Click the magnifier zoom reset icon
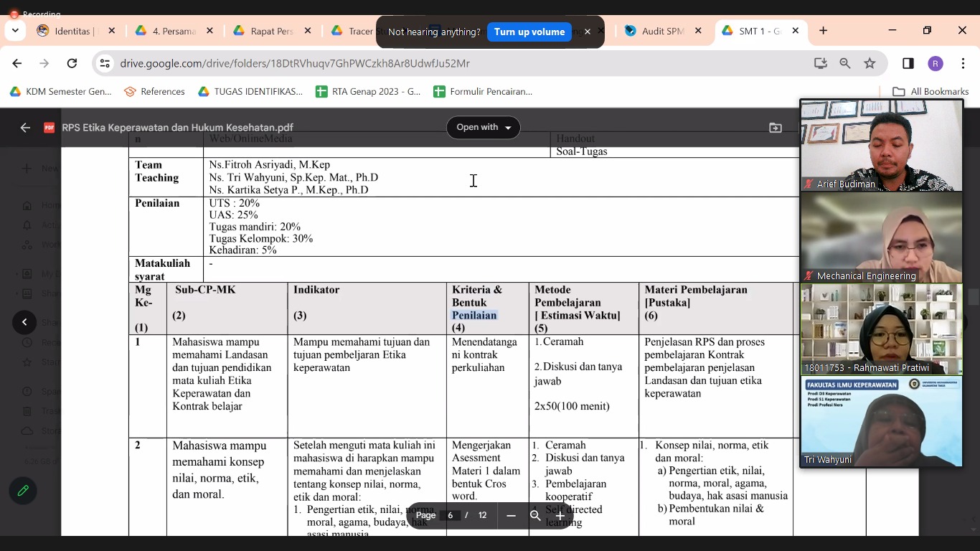The image size is (980, 551). 535,515
